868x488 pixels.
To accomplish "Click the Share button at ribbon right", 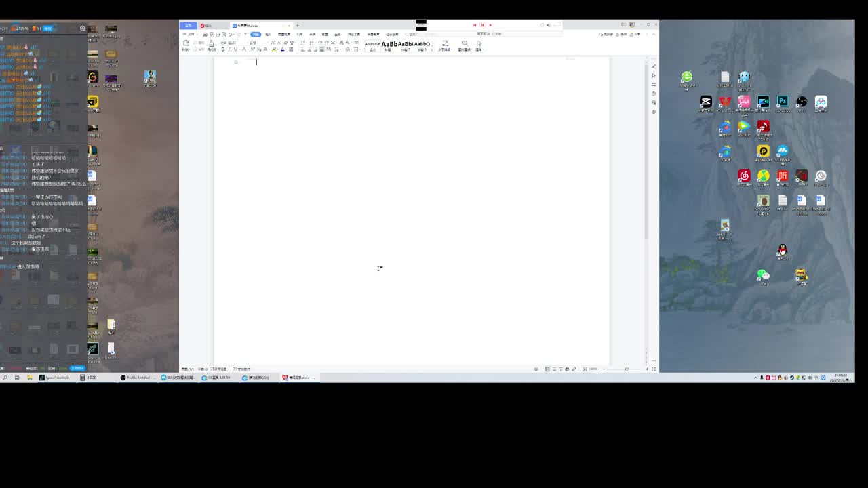I will coord(635,34).
